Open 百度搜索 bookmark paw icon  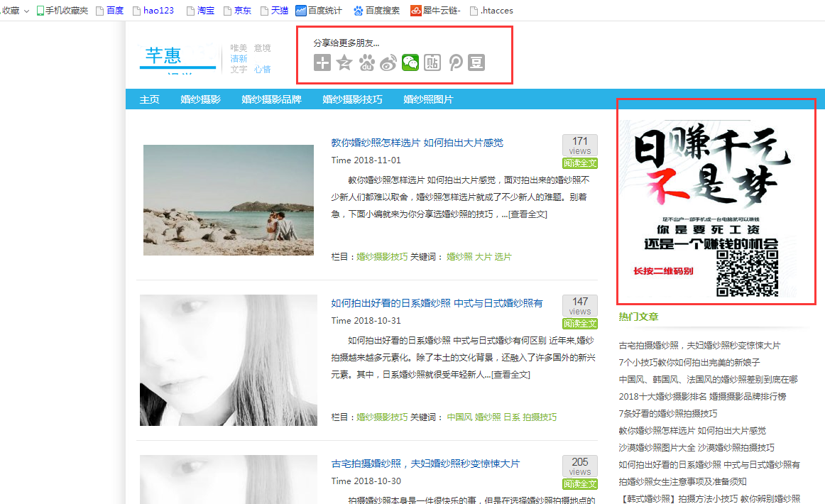[x=359, y=11]
